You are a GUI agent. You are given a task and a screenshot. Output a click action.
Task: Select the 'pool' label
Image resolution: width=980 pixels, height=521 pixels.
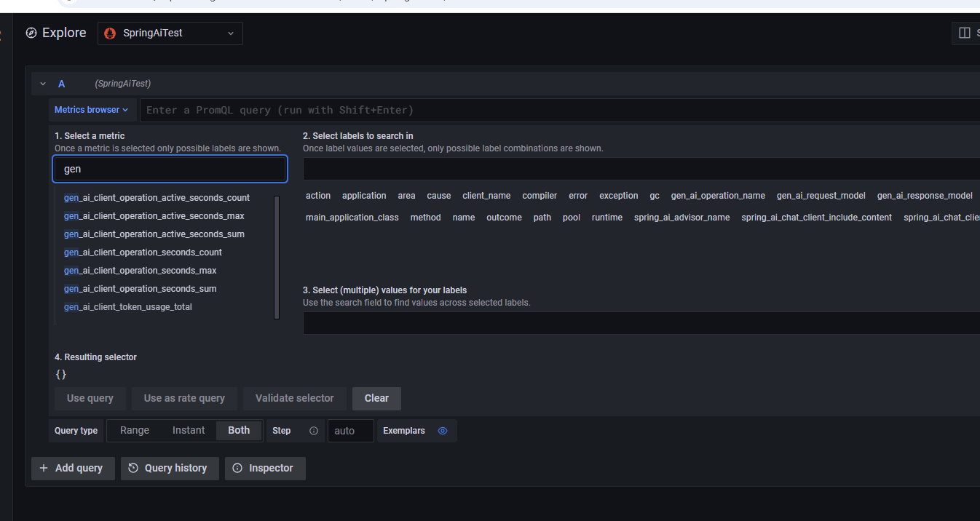click(x=572, y=218)
